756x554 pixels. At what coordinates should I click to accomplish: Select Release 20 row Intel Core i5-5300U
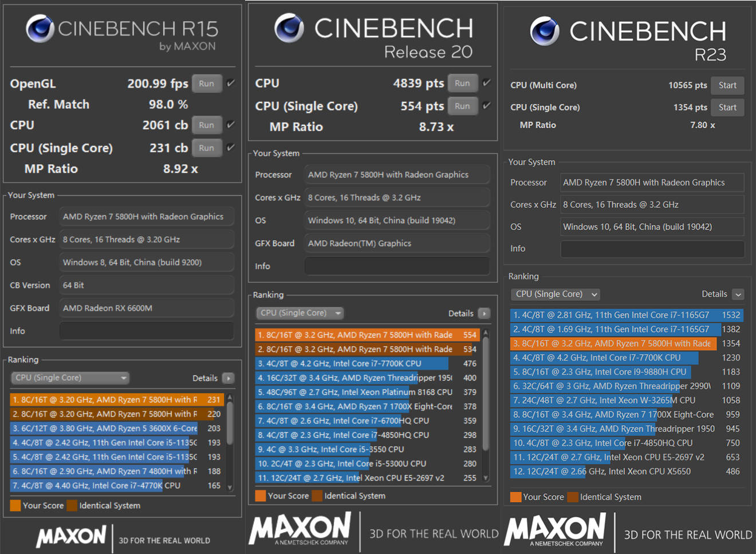tap(368, 464)
